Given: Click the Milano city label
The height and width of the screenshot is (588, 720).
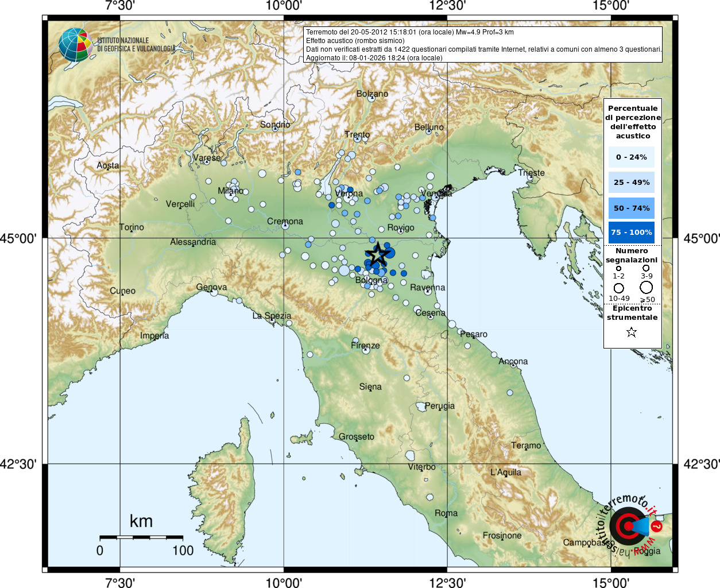Looking at the screenshot, I should (231, 191).
